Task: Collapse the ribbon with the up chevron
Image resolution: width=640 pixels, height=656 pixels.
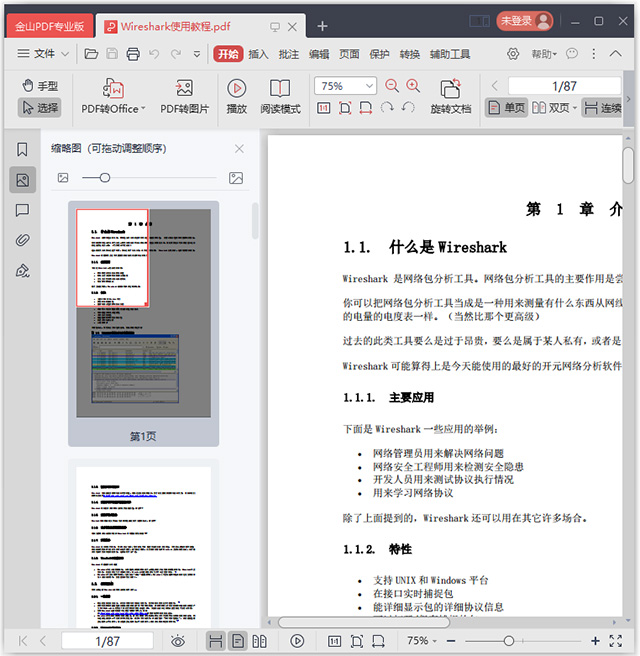Action: click(x=615, y=54)
